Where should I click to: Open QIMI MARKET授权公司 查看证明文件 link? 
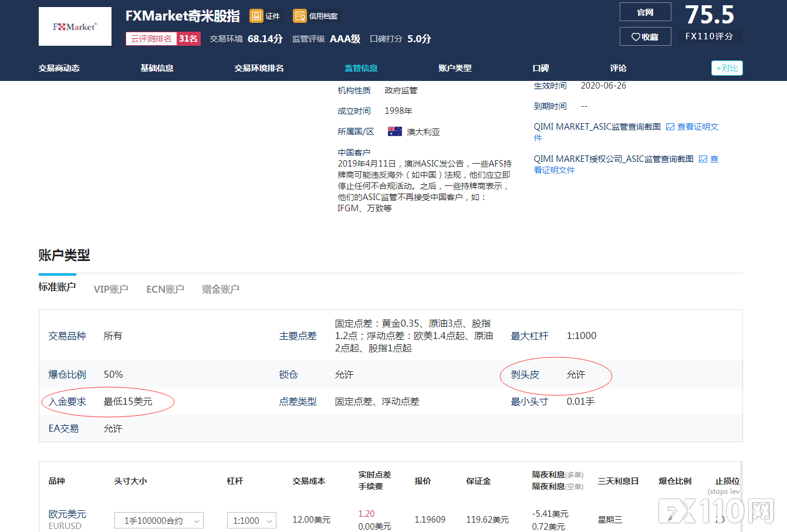555,170
